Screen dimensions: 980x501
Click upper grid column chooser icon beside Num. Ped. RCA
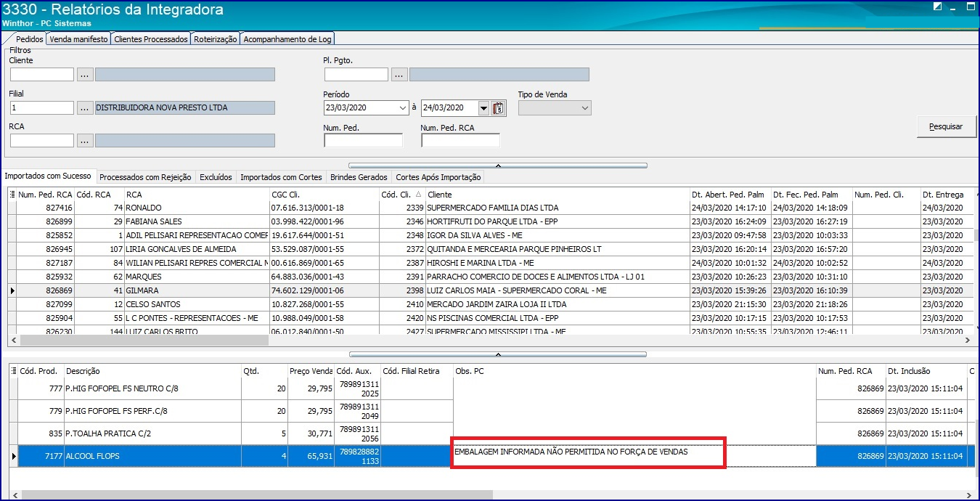coord(12,195)
